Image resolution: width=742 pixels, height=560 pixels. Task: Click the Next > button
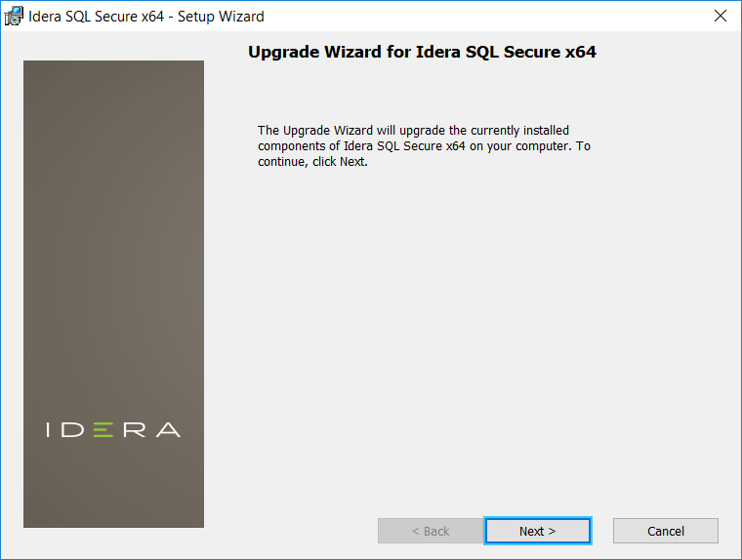pyautogui.click(x=538, y=531)
